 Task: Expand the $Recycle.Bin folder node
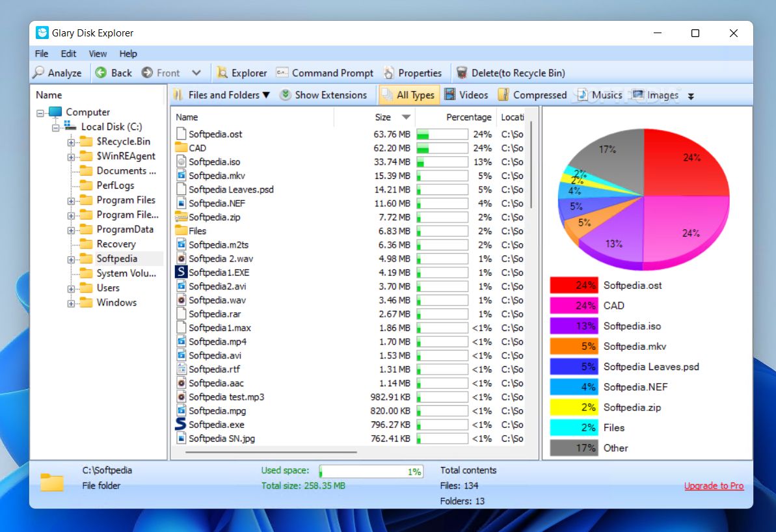click(71, 142)
